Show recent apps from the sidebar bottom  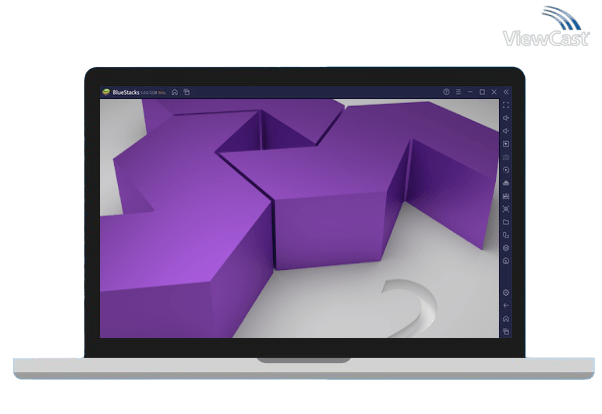click(x=506, y=331)
